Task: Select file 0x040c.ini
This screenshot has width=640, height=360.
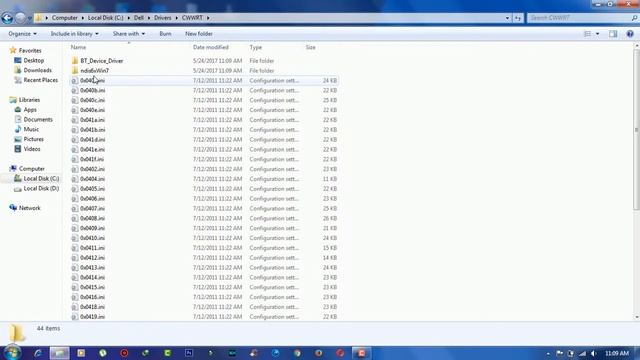Action: tap(92, 100)
